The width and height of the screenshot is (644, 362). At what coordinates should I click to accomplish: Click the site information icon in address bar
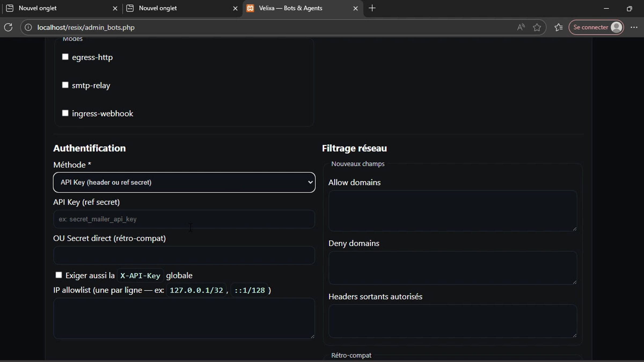tap(28, 27)
